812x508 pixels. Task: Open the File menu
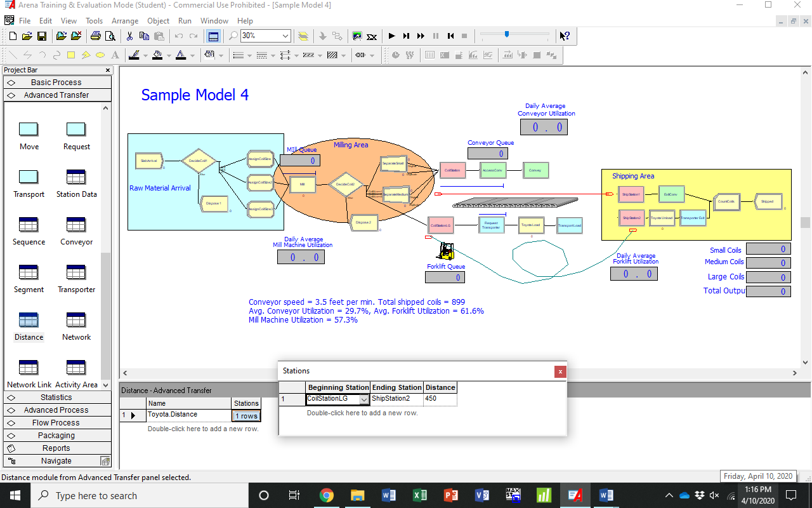pos(25,21)
